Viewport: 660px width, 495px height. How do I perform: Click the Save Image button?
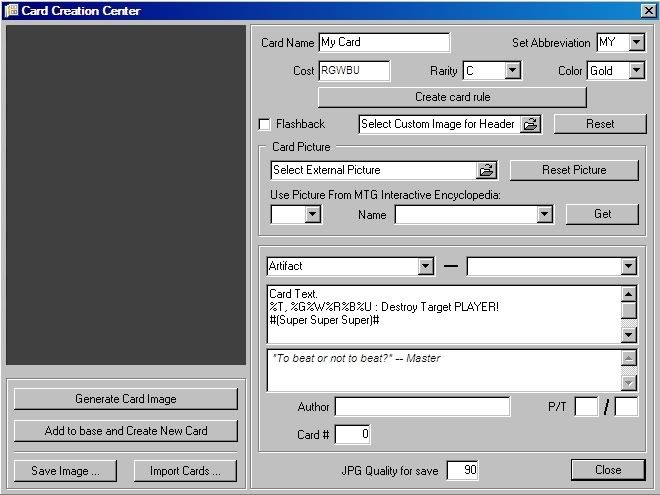(65, 471)
